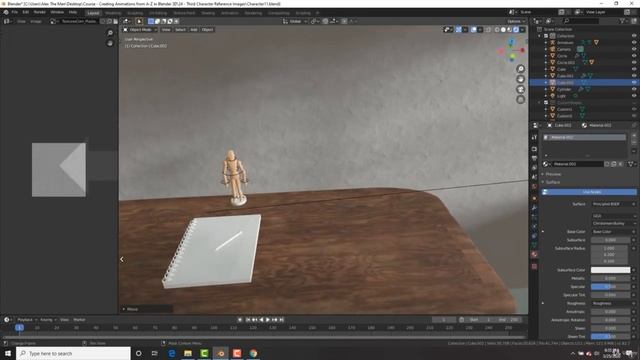640x360 pixels.
Task: Hide the selected Cube.002 object
Action: click(x=634, y=82)
